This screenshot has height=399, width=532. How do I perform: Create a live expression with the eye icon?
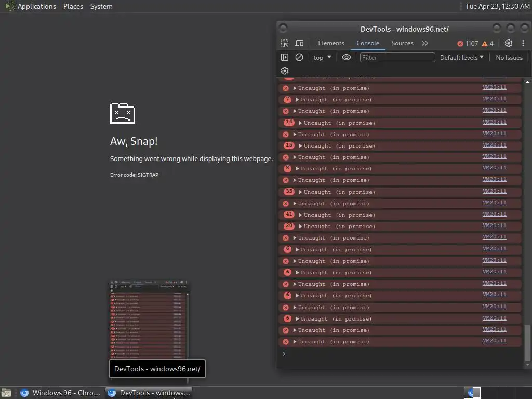pos(346,57)
